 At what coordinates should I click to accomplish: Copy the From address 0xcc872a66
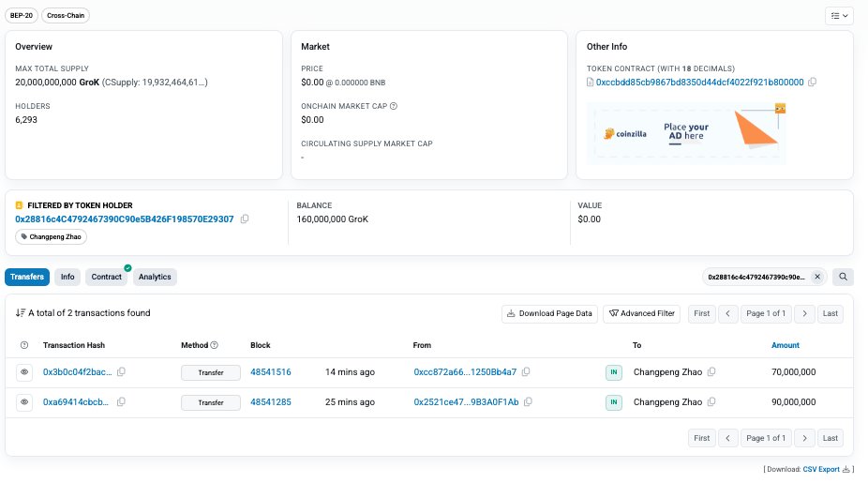[525, 372]
